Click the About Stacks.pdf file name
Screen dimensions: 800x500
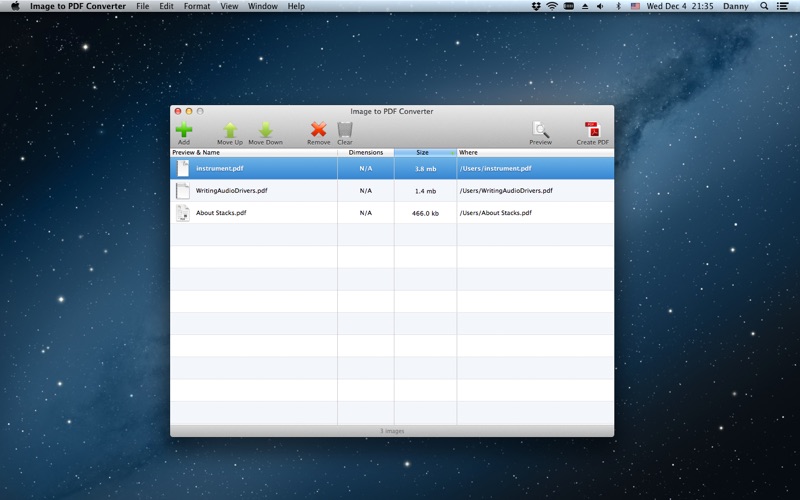pos(221,213)
